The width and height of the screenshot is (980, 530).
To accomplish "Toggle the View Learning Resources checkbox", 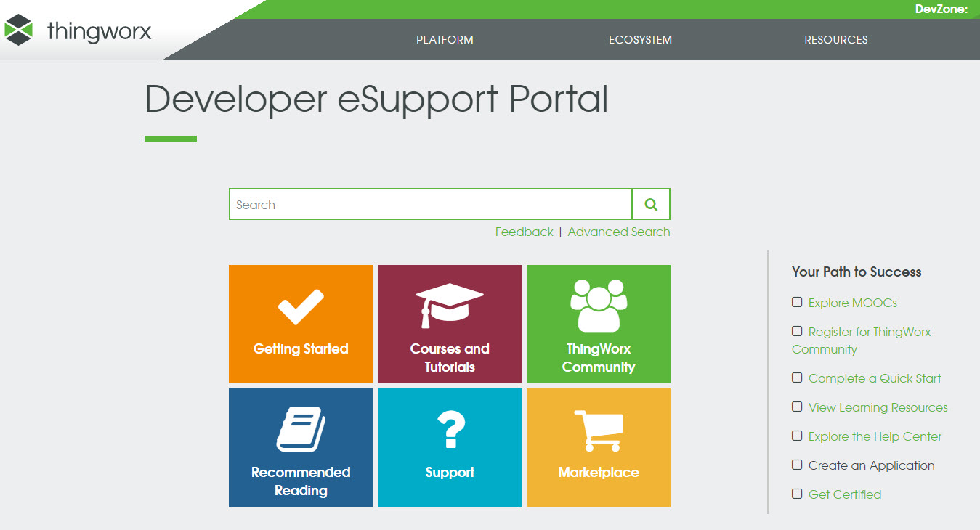I will [x=797, y=407].
